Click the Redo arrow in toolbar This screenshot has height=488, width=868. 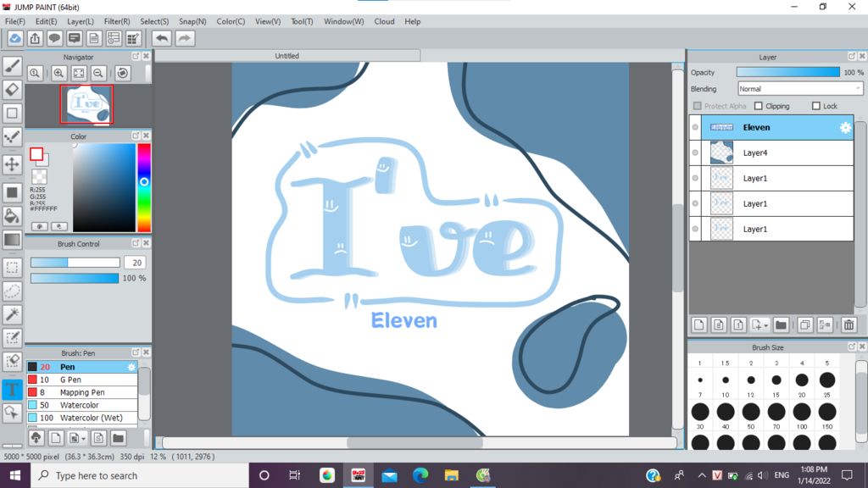(185, 39)
